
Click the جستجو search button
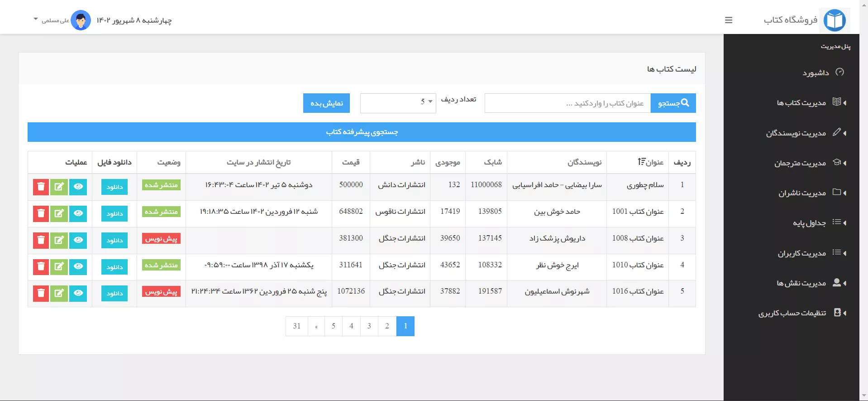673,103
